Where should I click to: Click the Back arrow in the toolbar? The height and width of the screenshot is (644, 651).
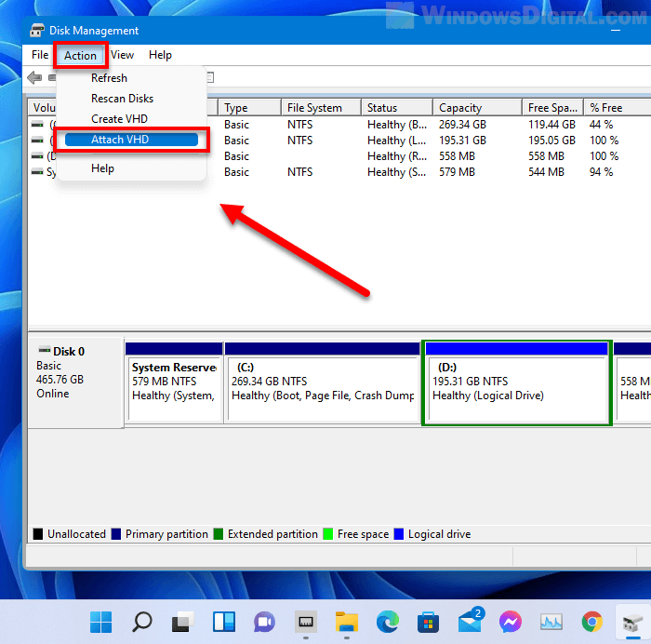click(x=34, y=77)
